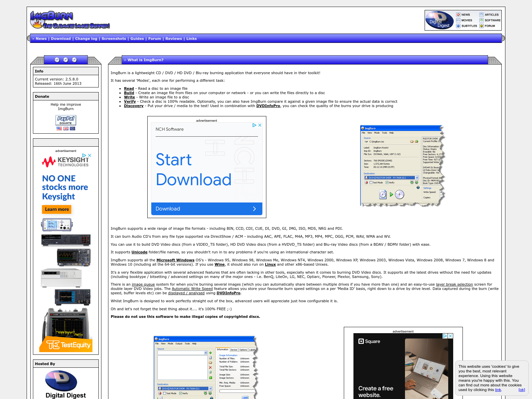Follow the Read mode link
532x399 pixels.
click(129, 88)
